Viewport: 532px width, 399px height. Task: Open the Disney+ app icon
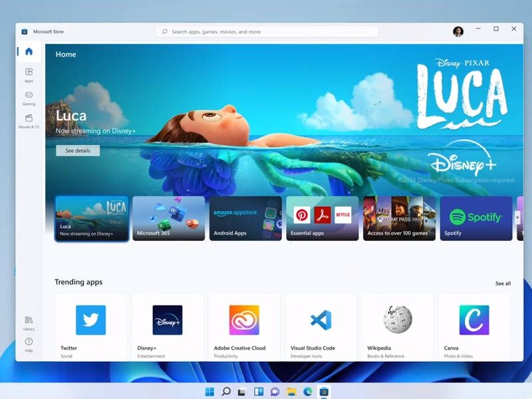(168, 320)
